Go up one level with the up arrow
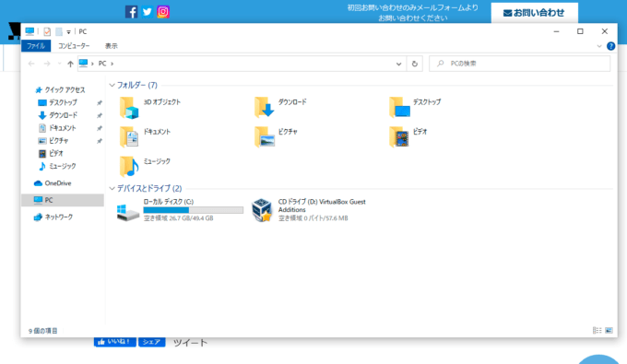Viewport: 627px width, 364px height. (70, 64)
